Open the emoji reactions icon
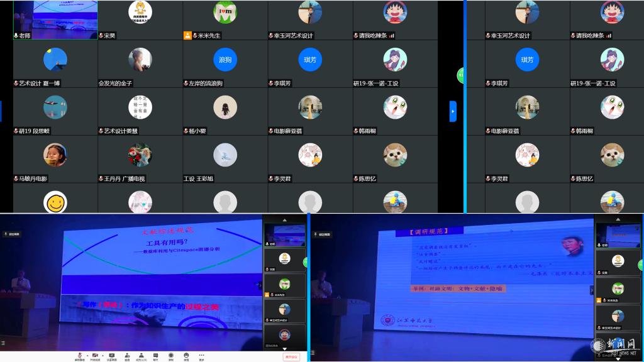The width and height of the screenshot is (644, 362). pyautogui.click(x=186, y=356)
